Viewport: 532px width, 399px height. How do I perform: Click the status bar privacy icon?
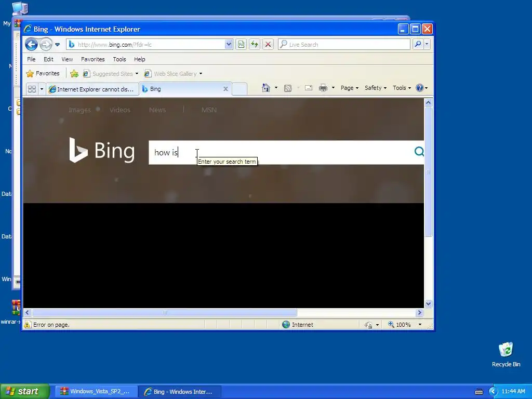[368, 325]
